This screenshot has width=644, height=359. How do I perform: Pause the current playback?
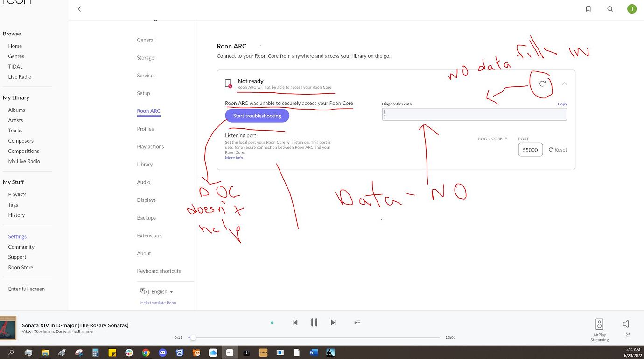click(314, 323)
